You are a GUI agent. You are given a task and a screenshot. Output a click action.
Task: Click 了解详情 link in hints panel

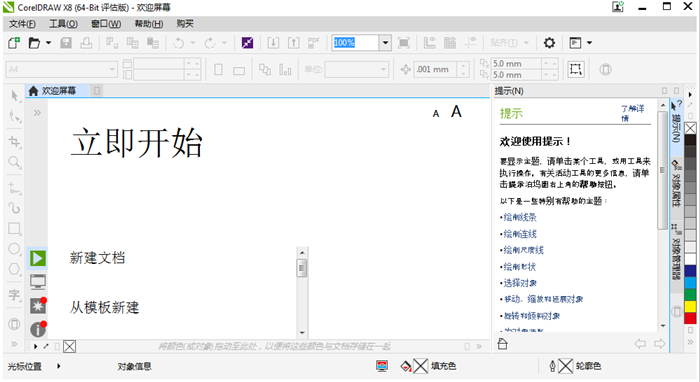(633, 113)
